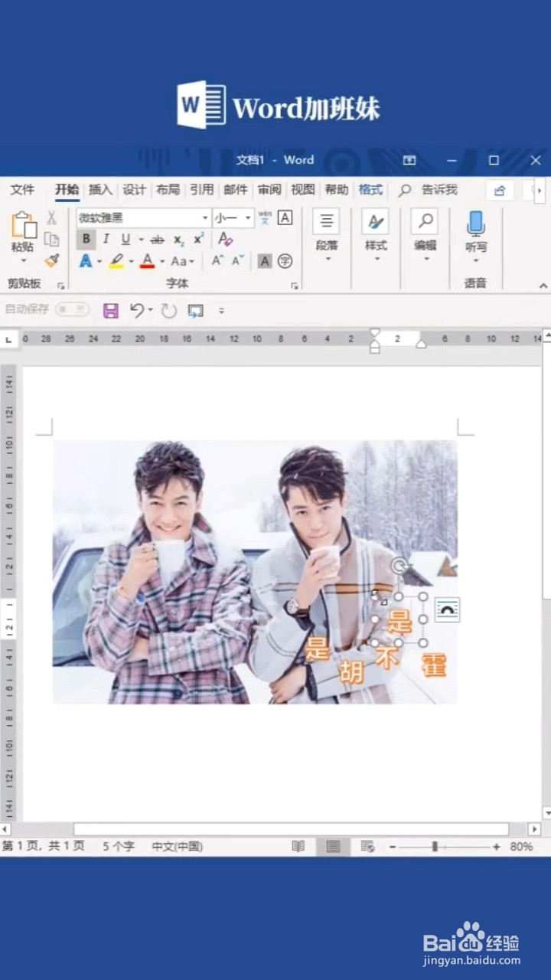Open the Change Case Aa menu
551x980 pixels.
[x=182, y=261]
